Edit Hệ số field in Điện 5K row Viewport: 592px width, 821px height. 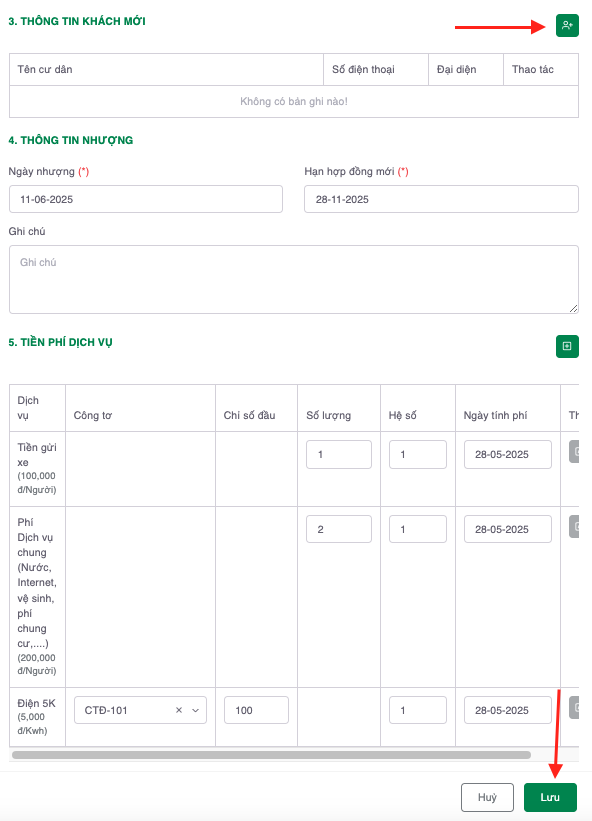tap(418, 710)
